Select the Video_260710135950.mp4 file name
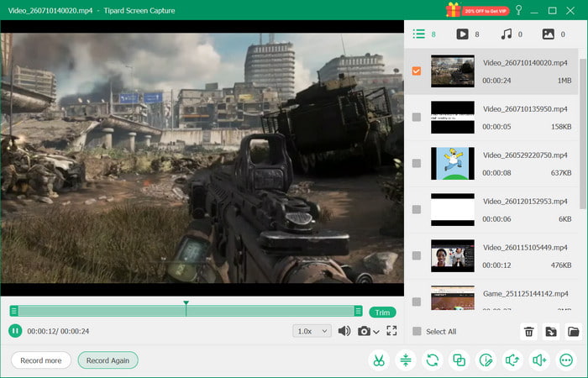 [x=525, y=108]
